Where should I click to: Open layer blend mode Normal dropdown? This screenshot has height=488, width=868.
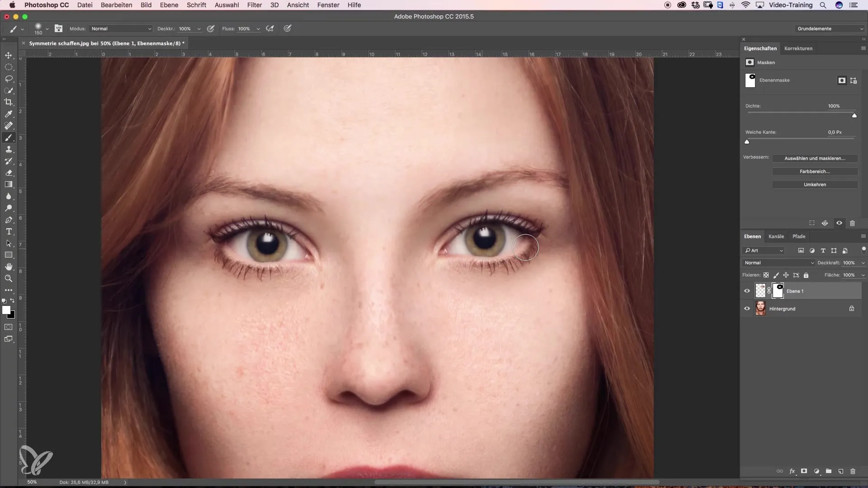click(x=778, y=263)
